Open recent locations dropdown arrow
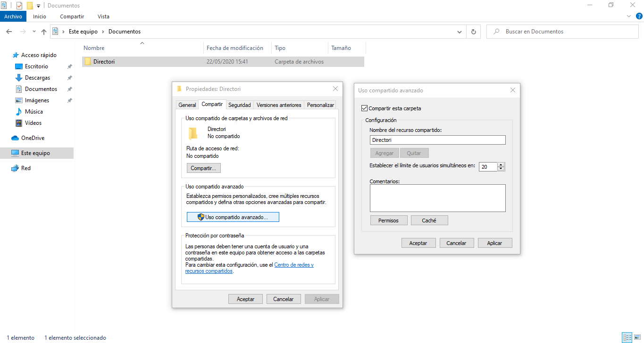This screenshot has width=644, height=343. coord(34,32)
